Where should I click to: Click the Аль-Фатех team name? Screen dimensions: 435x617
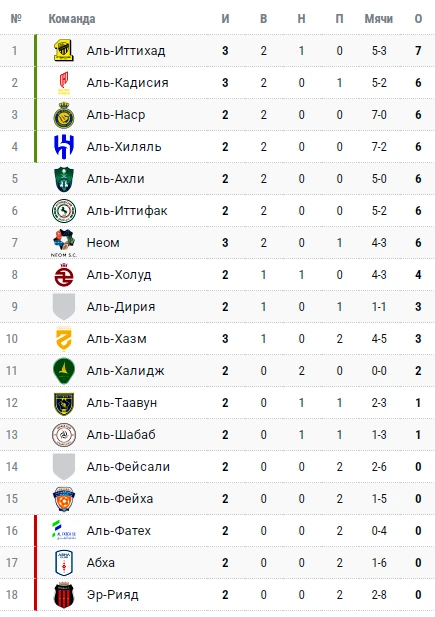coord(119,531)
